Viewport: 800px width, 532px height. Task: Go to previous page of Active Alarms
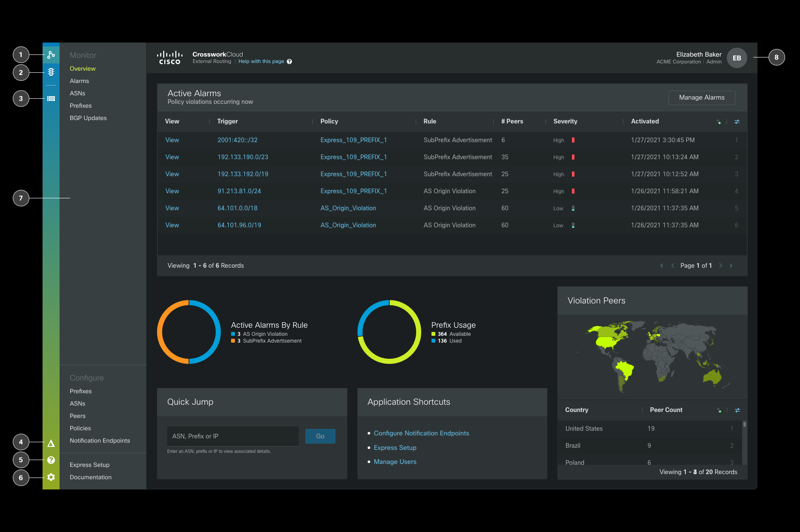[673, 266]
